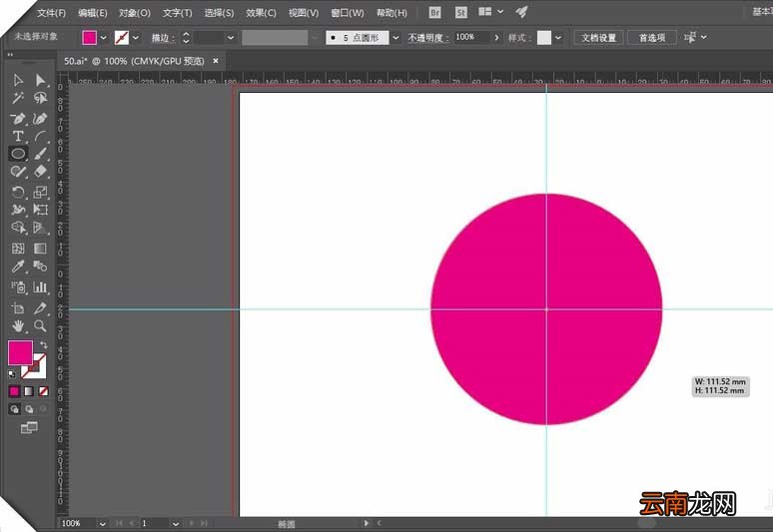Set paint mode to Color
773x532 pixels.
(14, 391)
